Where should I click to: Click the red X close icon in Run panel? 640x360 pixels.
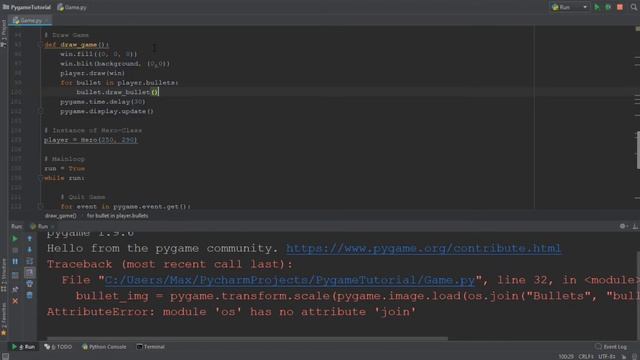point(15,301)
